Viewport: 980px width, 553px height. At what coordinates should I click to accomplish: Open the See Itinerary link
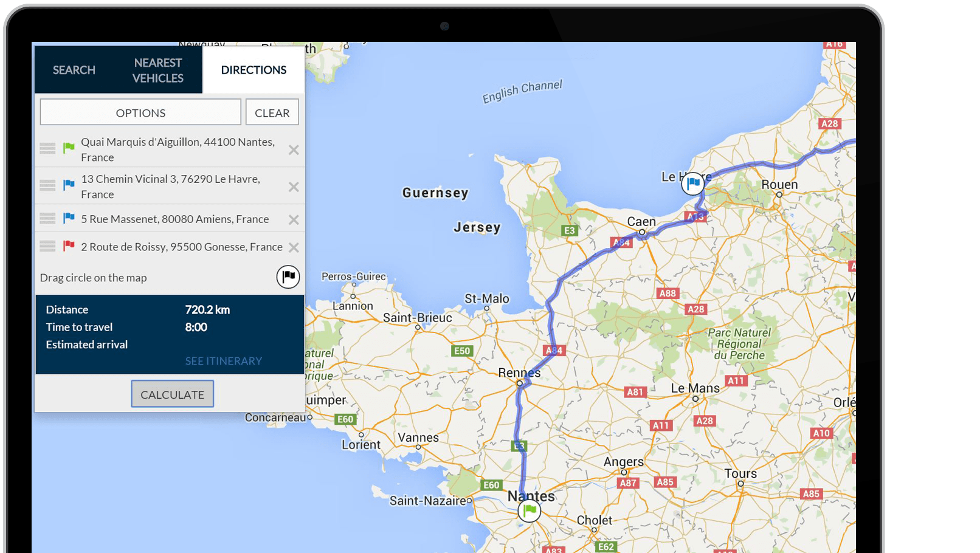[x=224, y=361]
